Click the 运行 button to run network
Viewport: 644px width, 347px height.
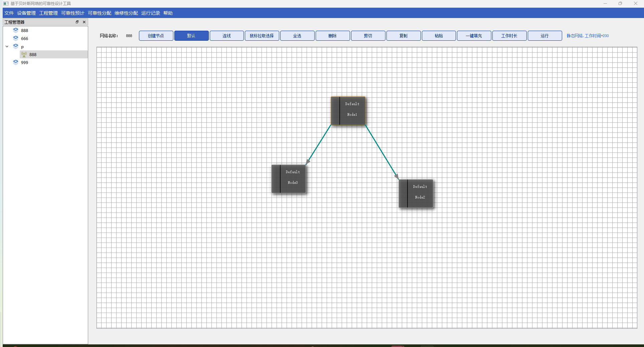point(544,36)
